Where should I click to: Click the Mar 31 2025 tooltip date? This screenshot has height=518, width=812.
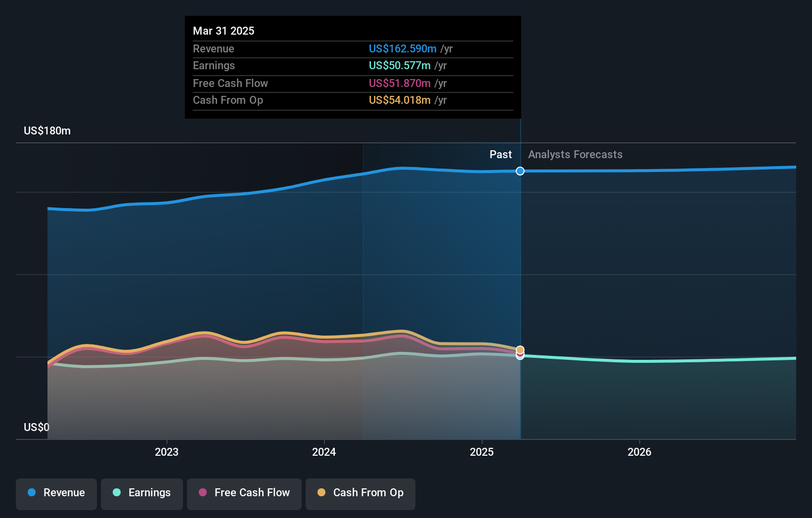coord(224,31)
